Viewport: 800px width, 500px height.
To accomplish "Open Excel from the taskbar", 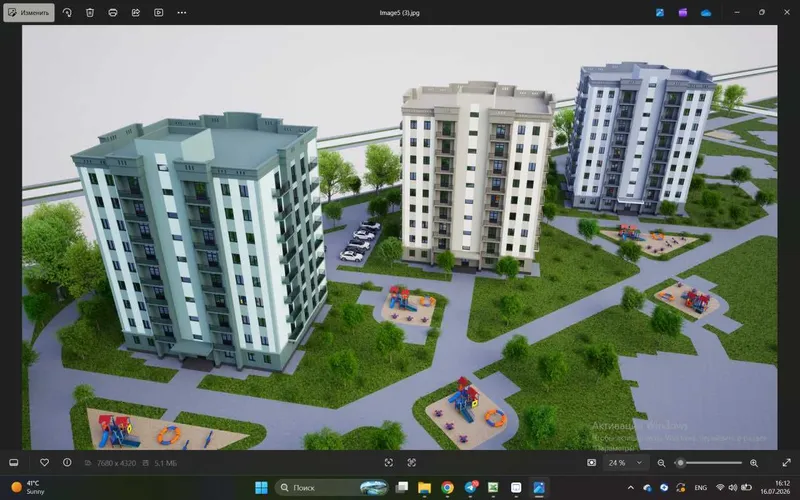I will 493,488.
